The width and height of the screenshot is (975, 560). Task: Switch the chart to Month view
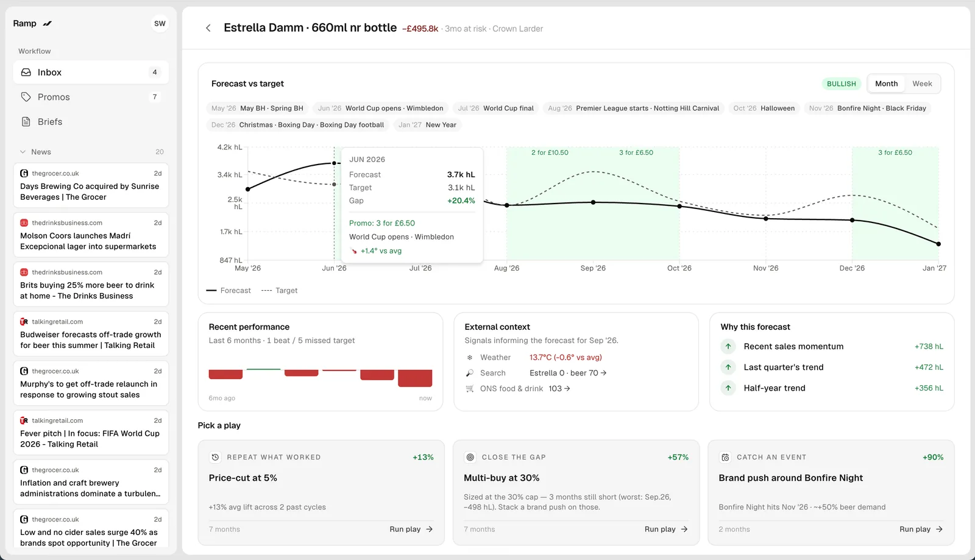click(x=886, y=84)
